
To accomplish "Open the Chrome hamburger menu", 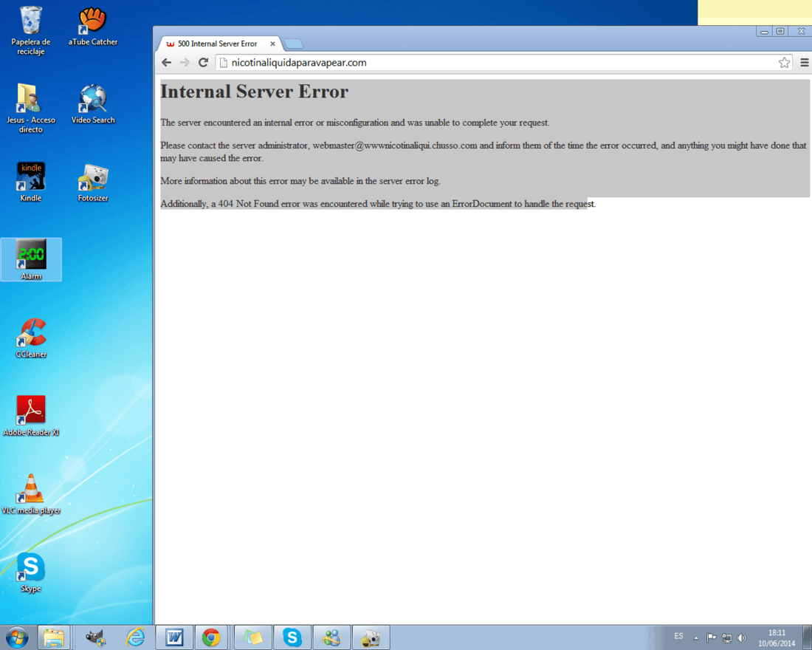I will [x=804, y=63].
